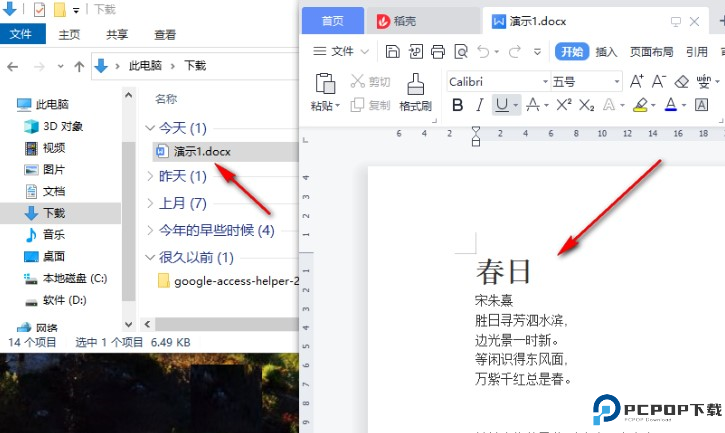Image resolution: width=725 pixels, height=433 pixels.
Task: Click the Redo arrow in WPS
Action: click(x=515, y=51)
